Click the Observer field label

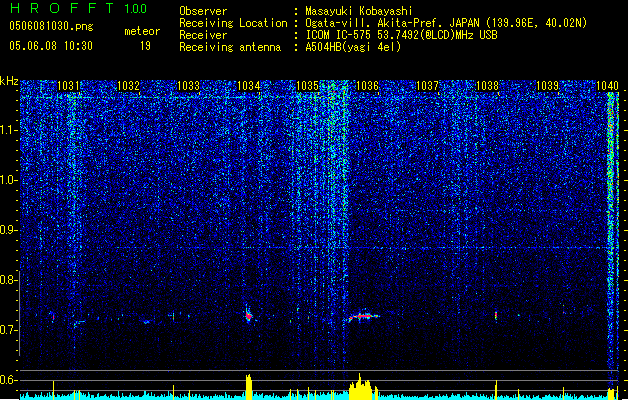point(203,11)
